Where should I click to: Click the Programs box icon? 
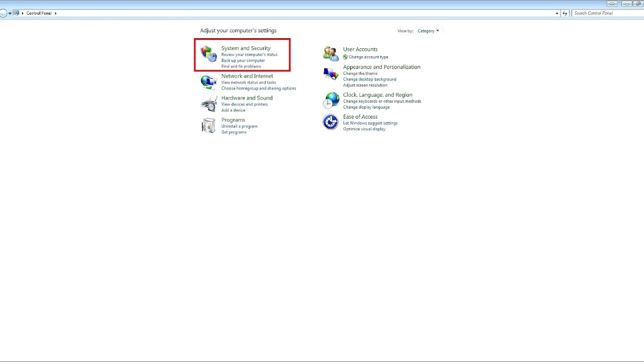click(208, 126)
